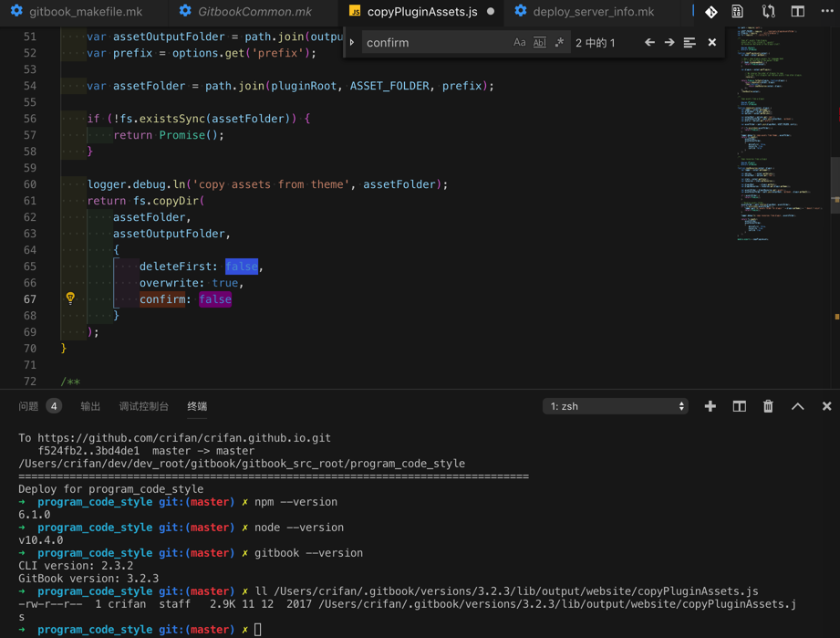Kill terminal with trash icon
The height and width of the screenshot is (638, 840).
click(x=768, y=406)
